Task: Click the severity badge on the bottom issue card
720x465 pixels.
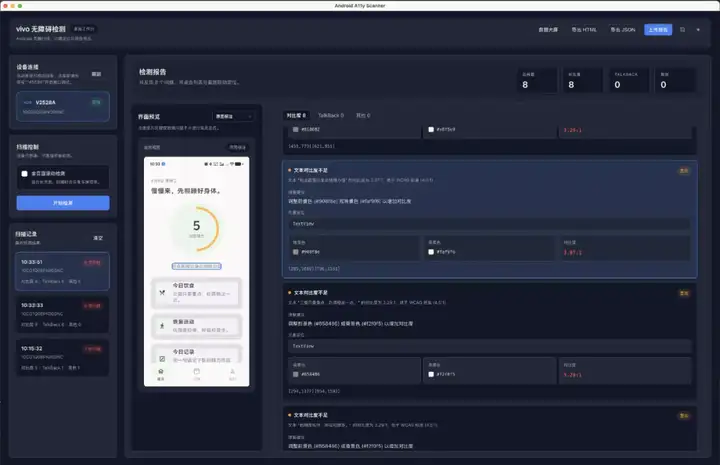Action: [684, 415]
